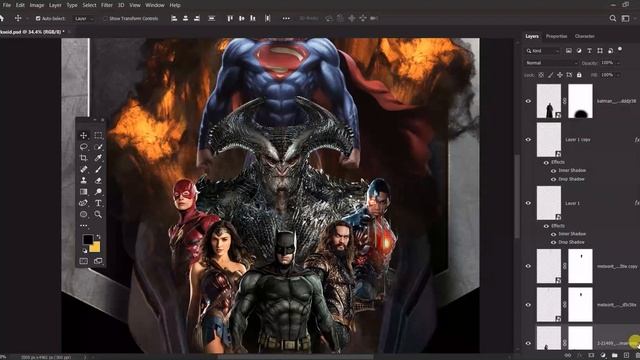Select the Eyedropper tool

click(x=98, y=158)
